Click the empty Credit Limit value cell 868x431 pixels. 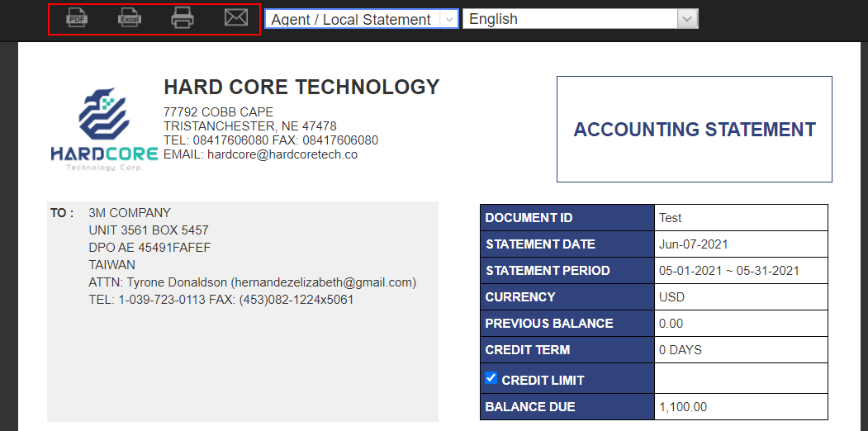(x=740, y=380)
